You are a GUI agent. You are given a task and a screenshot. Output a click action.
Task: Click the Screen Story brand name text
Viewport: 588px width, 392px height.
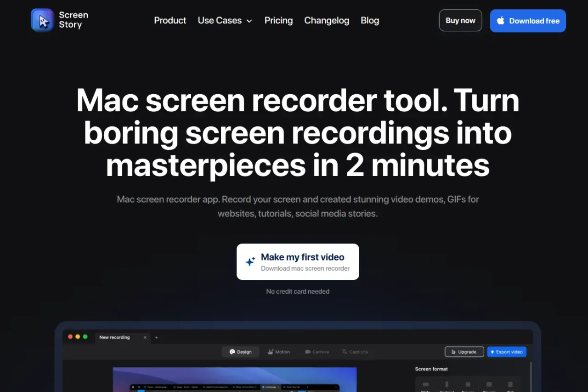click(x=73, y=20)
